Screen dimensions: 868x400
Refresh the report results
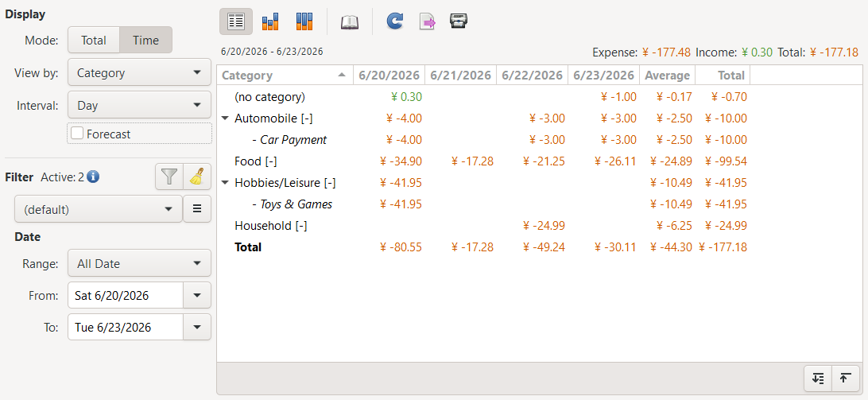click(x=395, y=21)
